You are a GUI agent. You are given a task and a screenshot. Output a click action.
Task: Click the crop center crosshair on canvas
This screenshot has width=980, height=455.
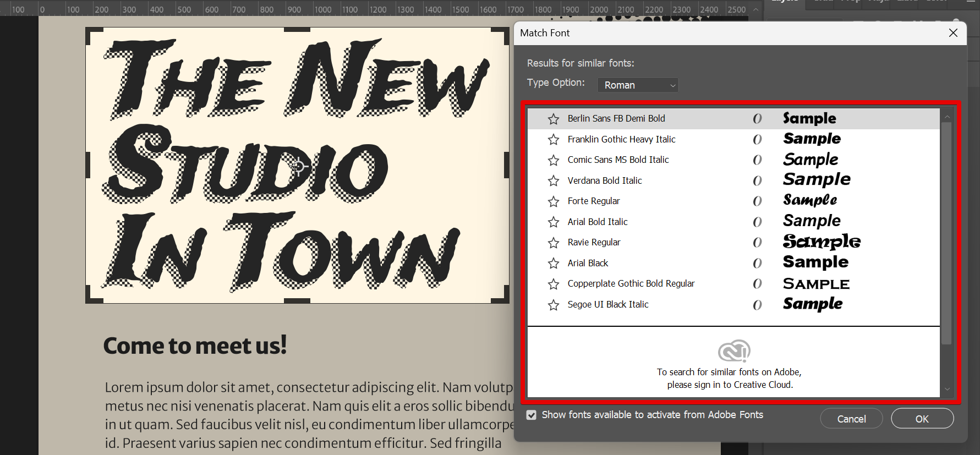click(x=298, y=166)
